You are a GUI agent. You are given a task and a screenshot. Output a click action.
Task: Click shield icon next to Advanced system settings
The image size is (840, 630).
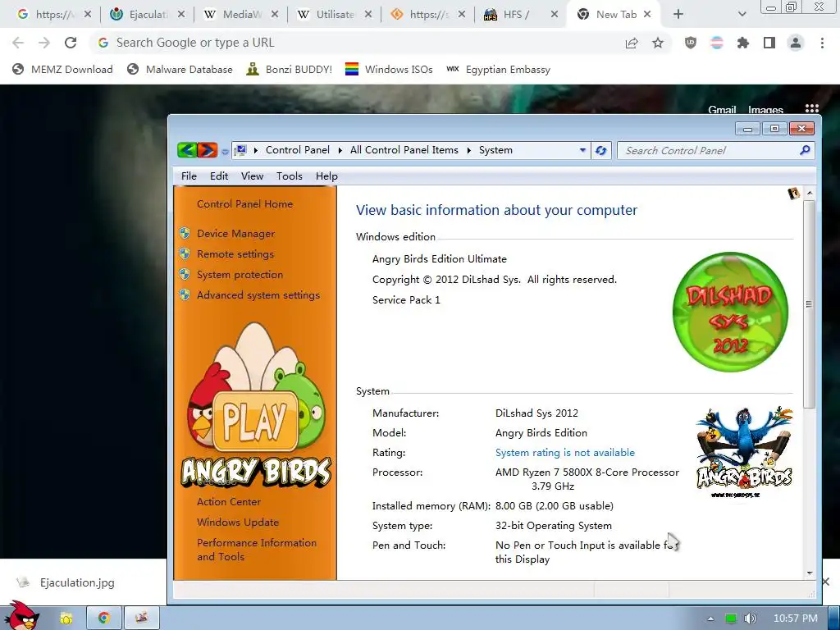pyautogui.click(x=185, y=294)
